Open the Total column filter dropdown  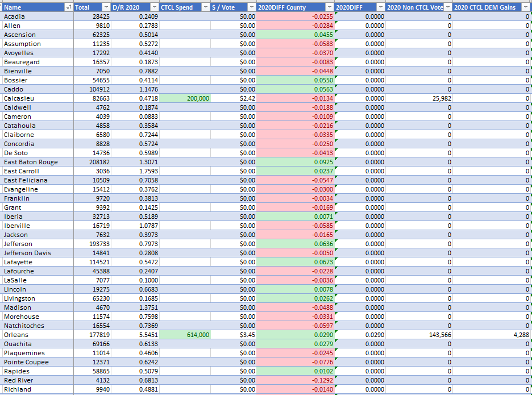106,7
